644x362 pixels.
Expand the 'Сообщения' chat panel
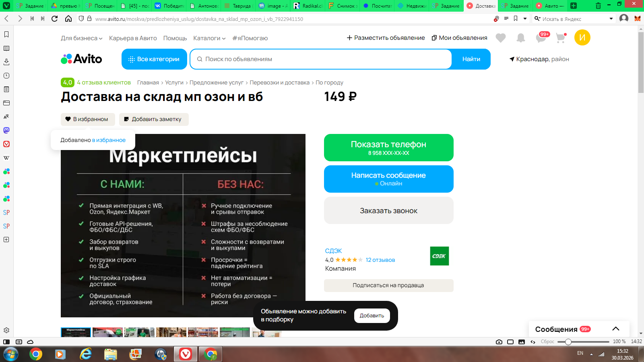616,329
